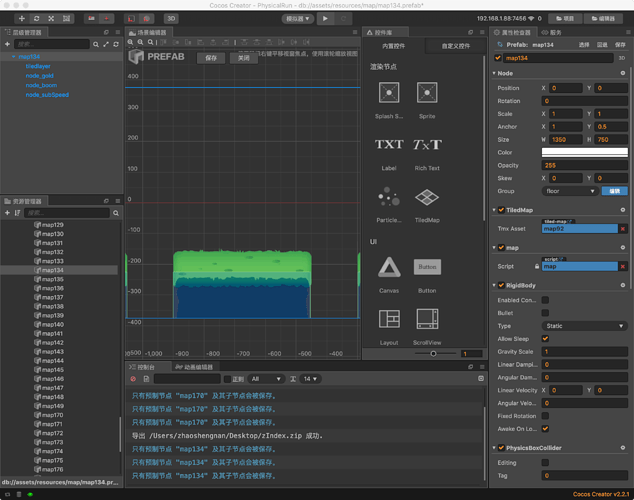Enable the Bullet checkbox in RigidBody
This screenshot has height=500, width=634.
[545, 313]
